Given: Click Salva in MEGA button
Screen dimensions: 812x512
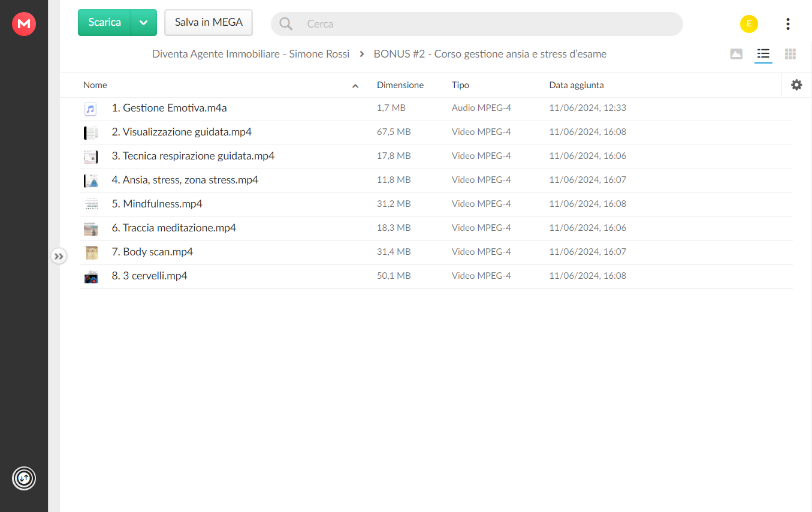Looking at the screenshot, I should [x=209, y=22].
